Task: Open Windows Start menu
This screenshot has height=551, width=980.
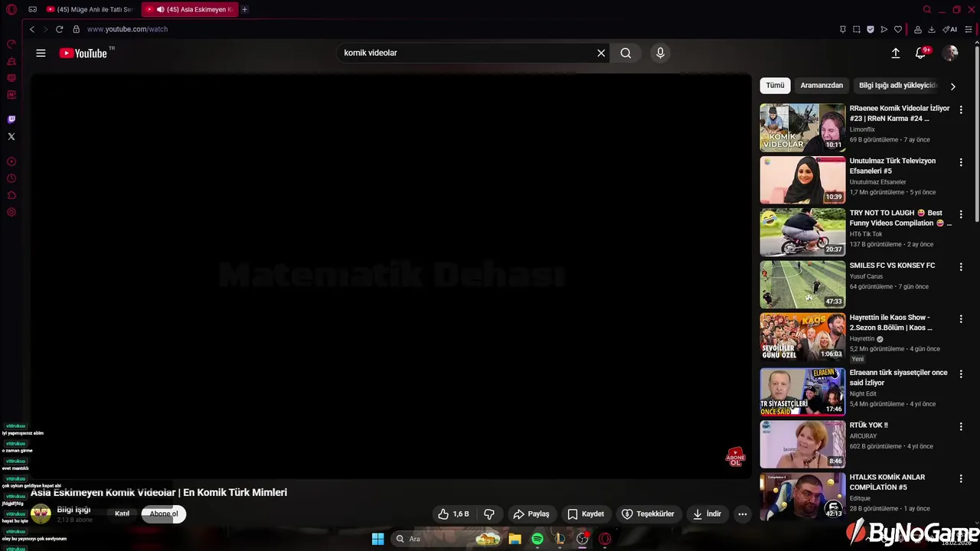Action: pyautogui.click(x=377, y=539)
